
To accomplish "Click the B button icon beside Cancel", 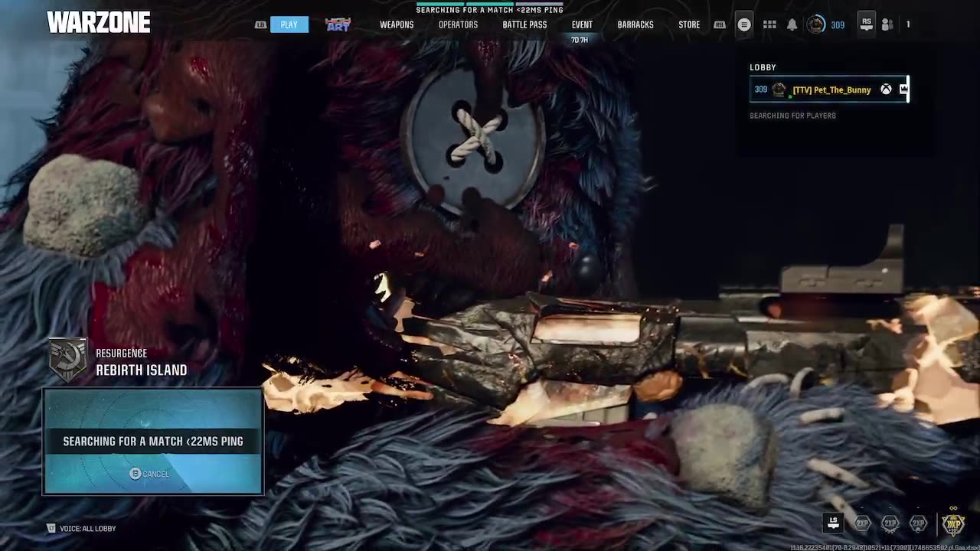I will 136,474.
